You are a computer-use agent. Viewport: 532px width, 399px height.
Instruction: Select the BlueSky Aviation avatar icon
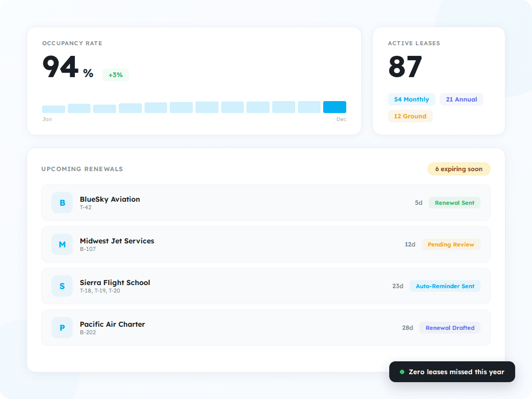tap(62, 203)
